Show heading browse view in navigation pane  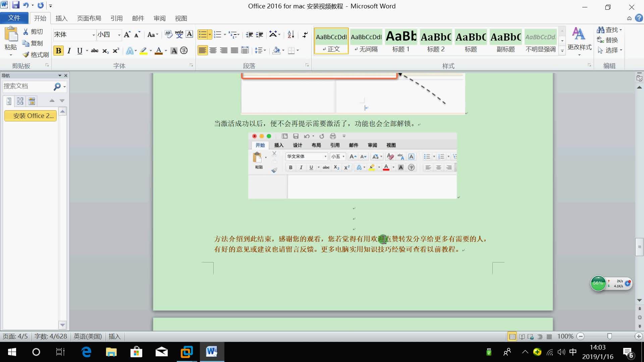[x=9, y=101]
